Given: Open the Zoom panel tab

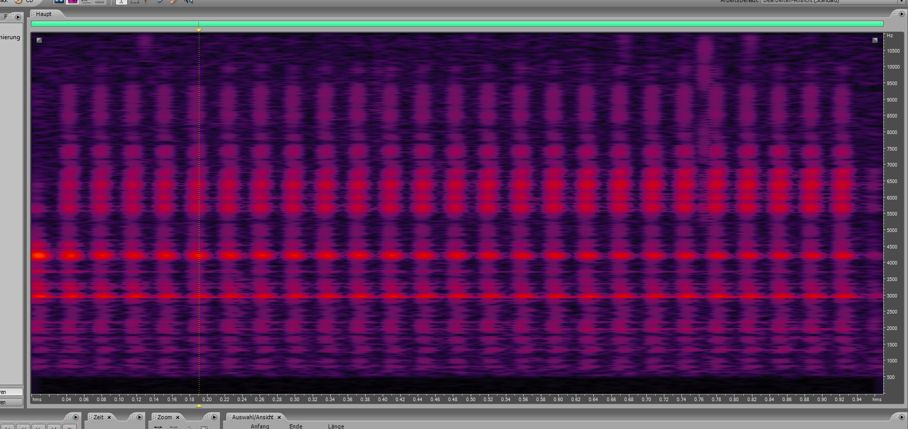Looking at the screenshot, I should (167, 417).
